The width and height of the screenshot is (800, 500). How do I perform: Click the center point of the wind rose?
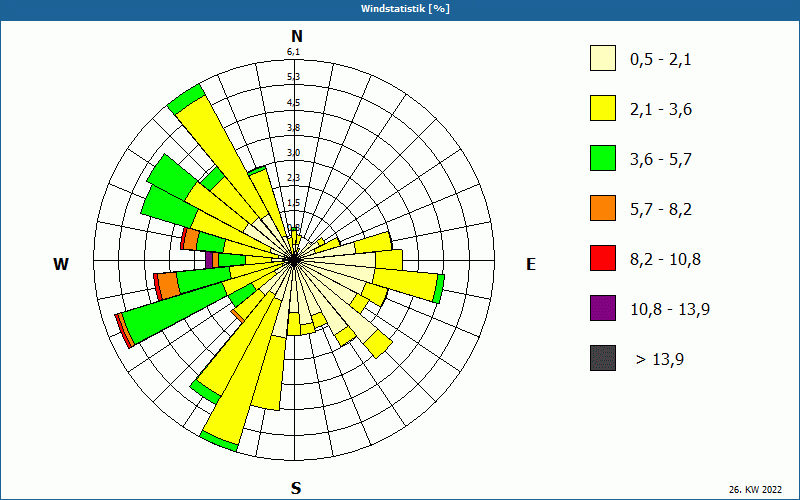(x=294, y=260)
